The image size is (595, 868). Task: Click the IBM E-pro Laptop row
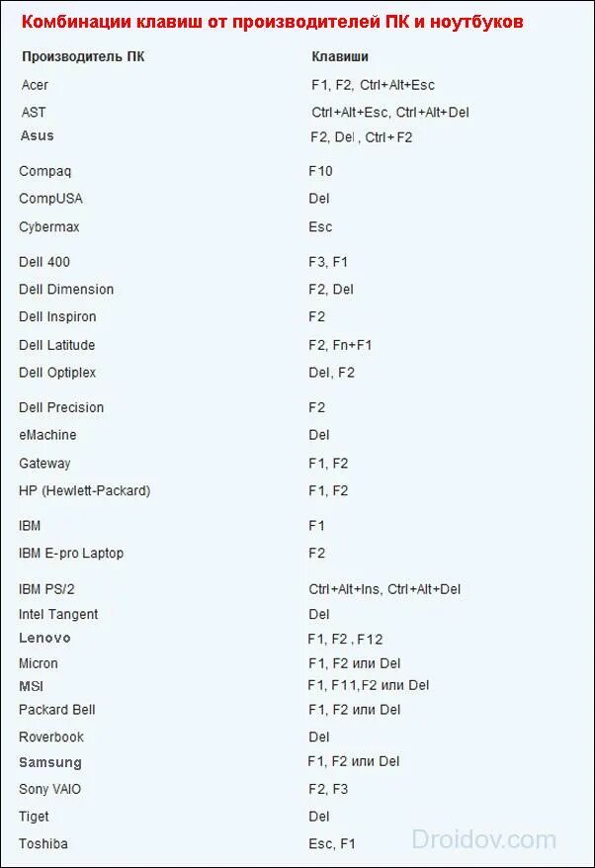tap(71, 554)
